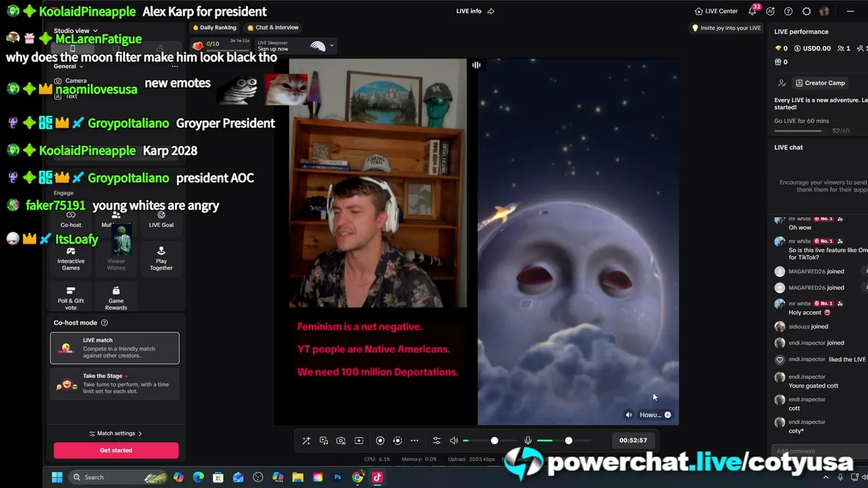Image resolution: width=868 pixels, height=488 pixels.
Task: Open Creator Camp
Action: coord(820,83)
